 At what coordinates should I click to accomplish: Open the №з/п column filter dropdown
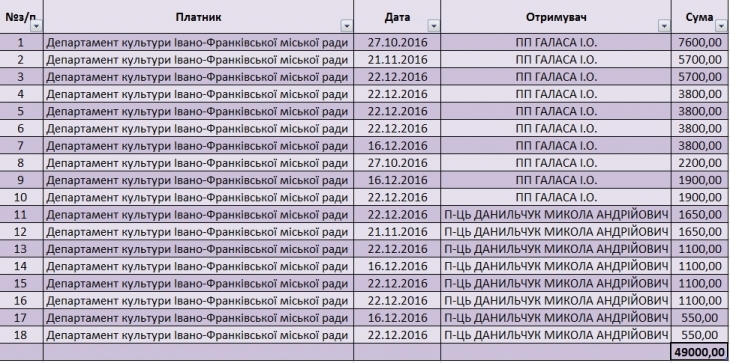tap(36, 26)
